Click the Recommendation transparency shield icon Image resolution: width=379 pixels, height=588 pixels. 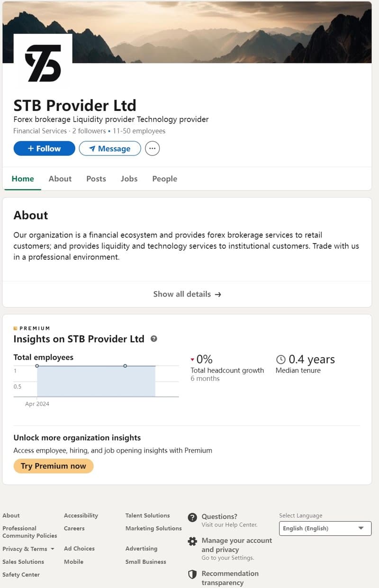(x=192, y=574)
